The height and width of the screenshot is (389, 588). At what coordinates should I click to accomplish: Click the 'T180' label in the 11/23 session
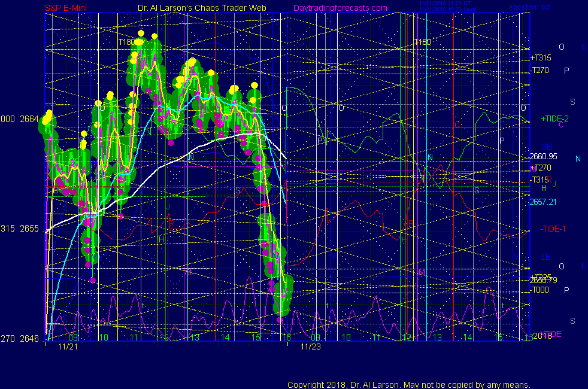pos(423,42)
